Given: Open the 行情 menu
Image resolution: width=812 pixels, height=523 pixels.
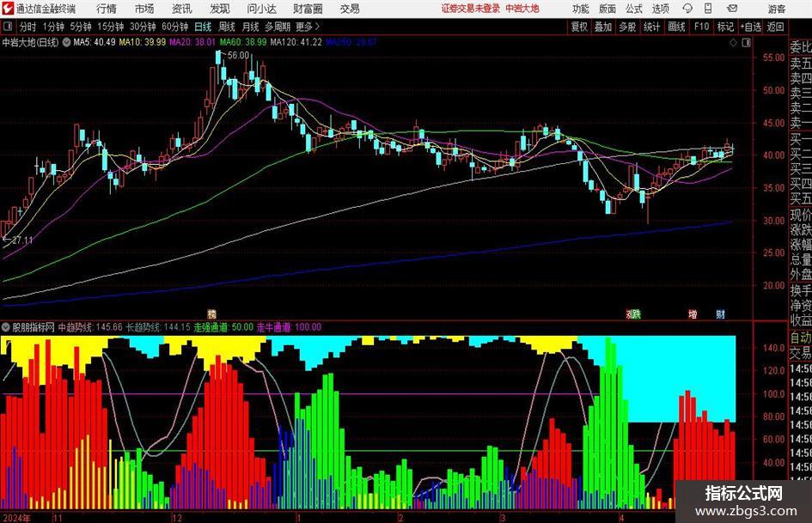Looking at the screenshot, I should point(107,9).
